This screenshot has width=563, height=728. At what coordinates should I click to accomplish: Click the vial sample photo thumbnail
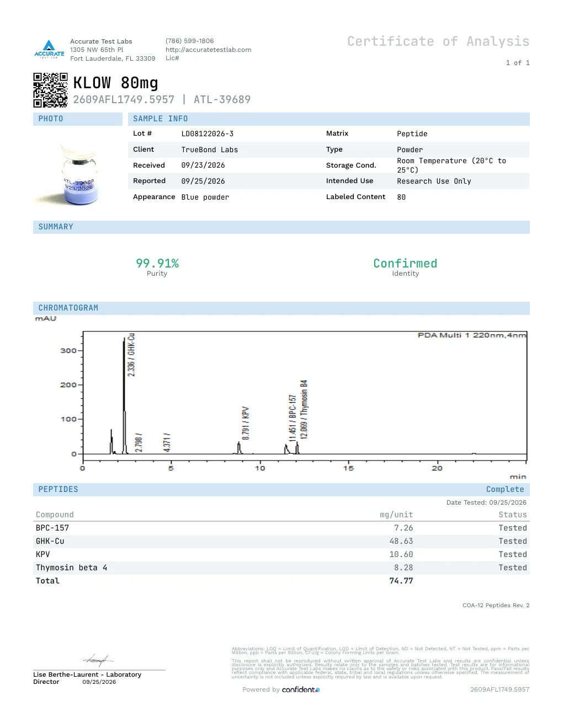pyautogui.click(x=79, y=175)
